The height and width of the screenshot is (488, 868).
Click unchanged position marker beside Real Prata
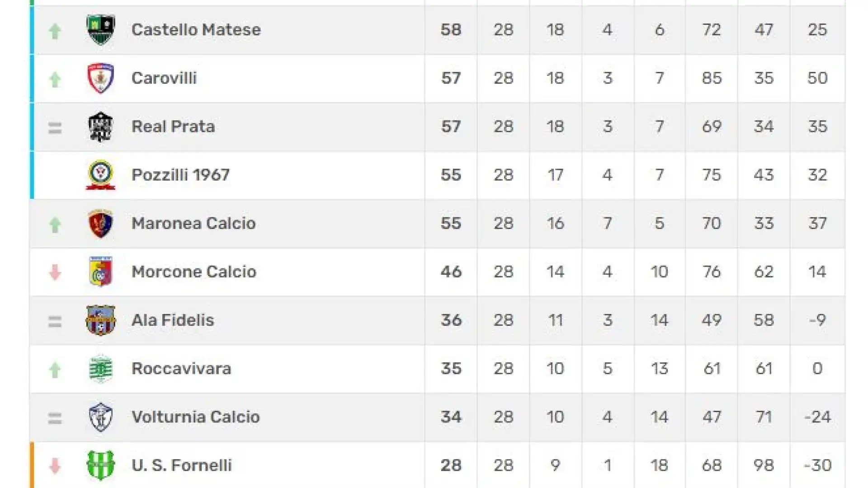(55, 128)
